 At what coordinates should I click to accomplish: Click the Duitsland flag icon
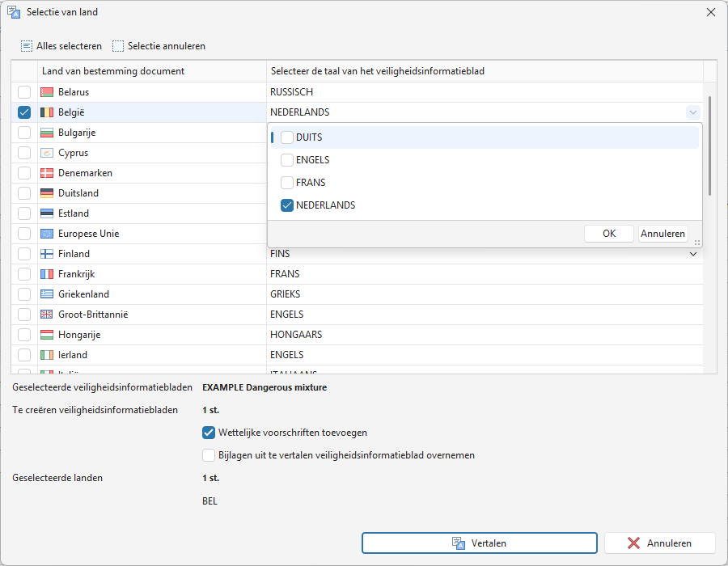click(x=47, y=193)
